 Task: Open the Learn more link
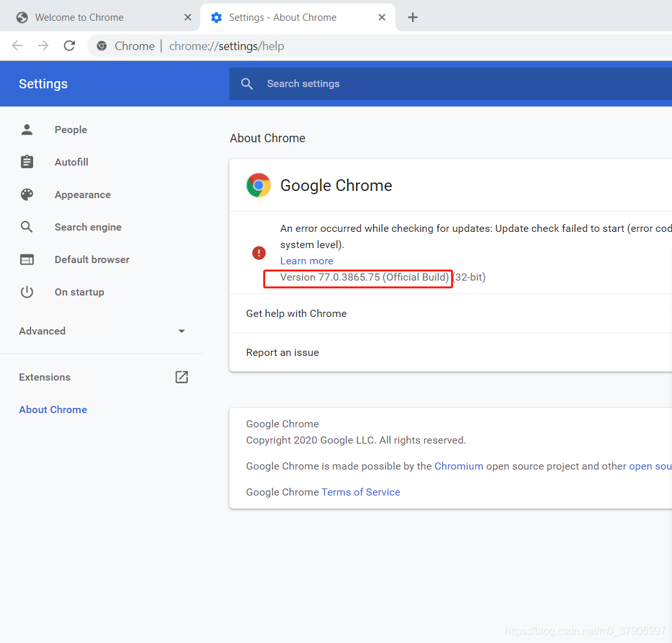(x=307, y=261)
